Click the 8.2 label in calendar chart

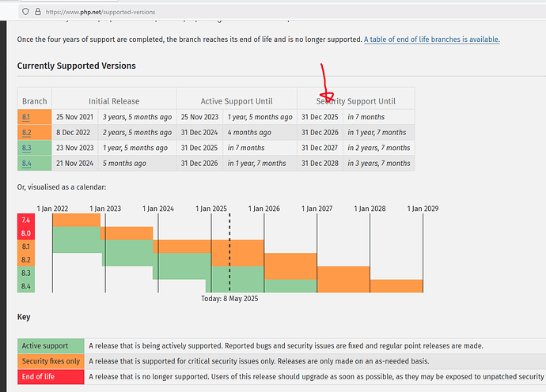[26, 260]
